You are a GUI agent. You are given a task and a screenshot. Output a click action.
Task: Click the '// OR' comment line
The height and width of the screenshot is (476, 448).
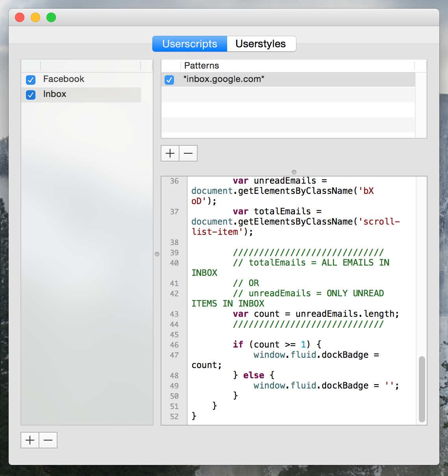tap(246, 283)
